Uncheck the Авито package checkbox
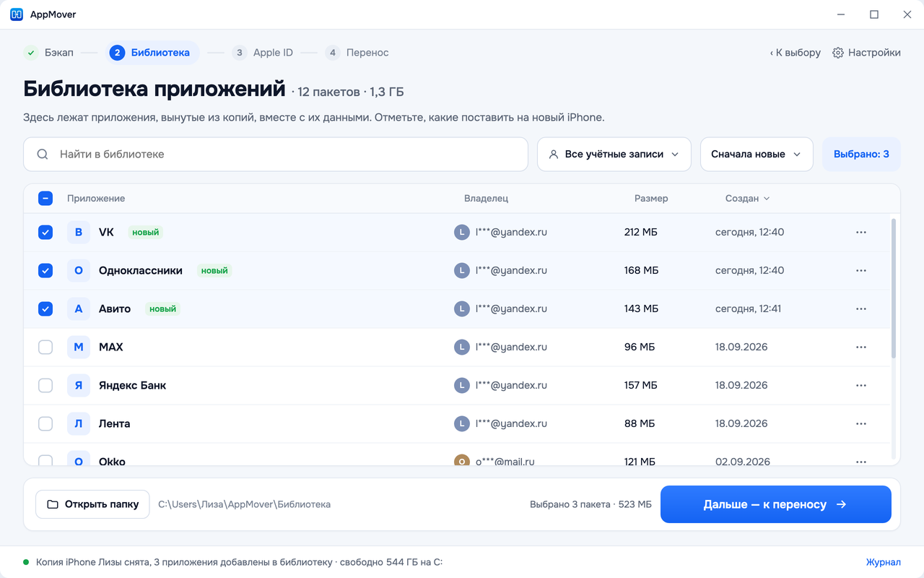 [45, 309]
